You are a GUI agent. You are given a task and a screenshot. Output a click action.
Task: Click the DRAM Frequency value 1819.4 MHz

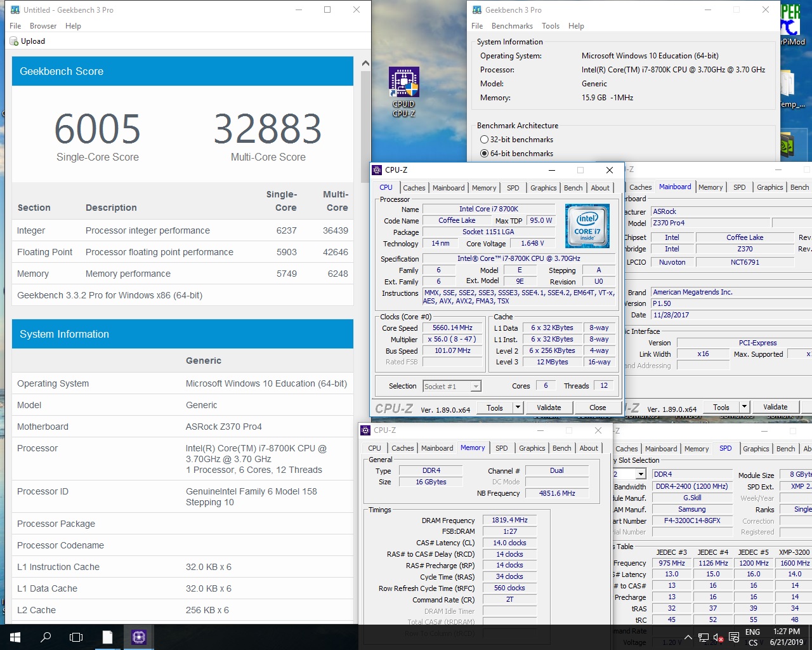(x=509, y=520)
